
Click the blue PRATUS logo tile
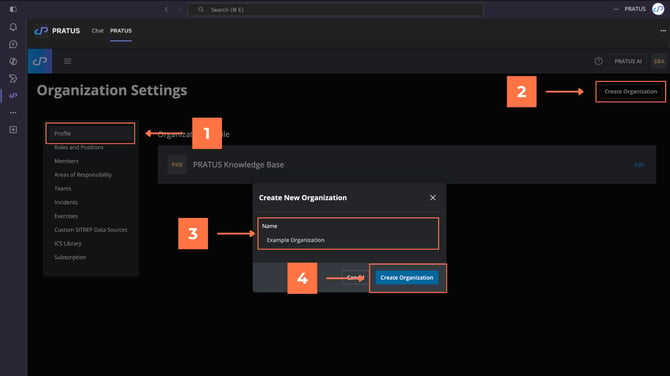40,61
